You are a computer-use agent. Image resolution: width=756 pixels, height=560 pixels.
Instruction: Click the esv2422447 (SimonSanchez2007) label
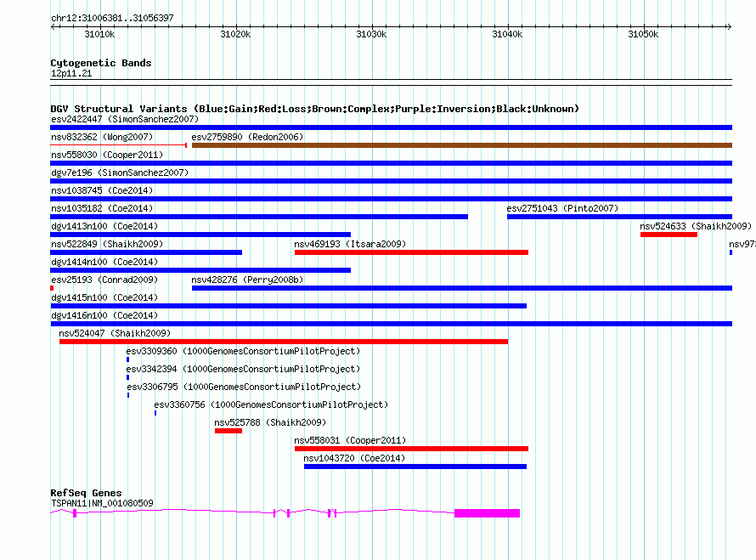pos(124,119)
